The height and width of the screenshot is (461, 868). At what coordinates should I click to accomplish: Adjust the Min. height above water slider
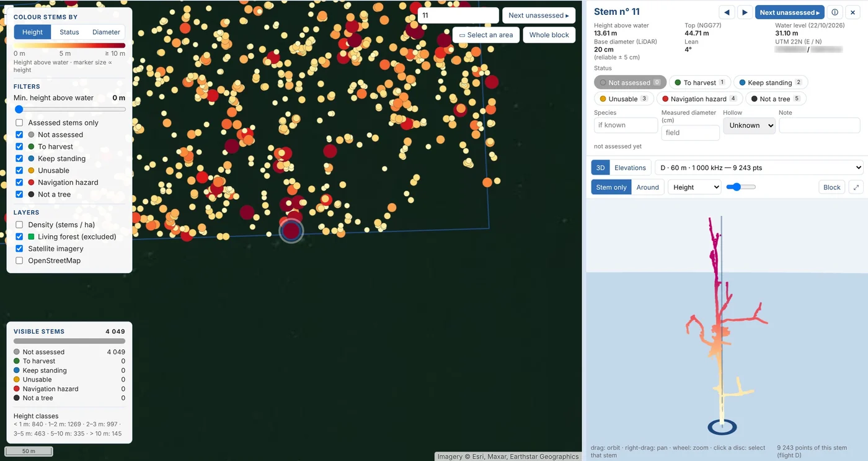click(x=69, y=109)
